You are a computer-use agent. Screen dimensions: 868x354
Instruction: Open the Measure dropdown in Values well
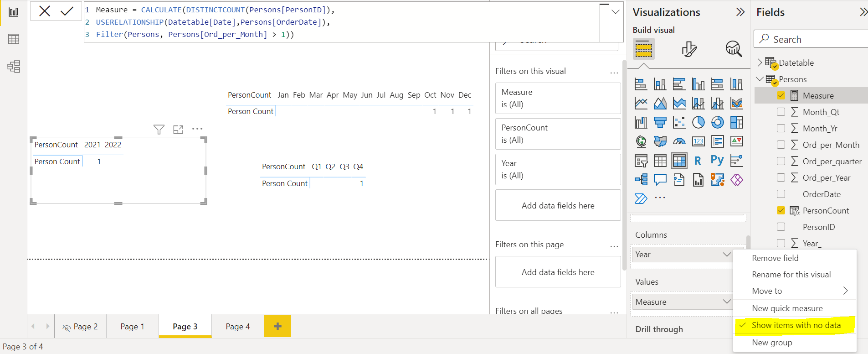click(x=727, y=302)
